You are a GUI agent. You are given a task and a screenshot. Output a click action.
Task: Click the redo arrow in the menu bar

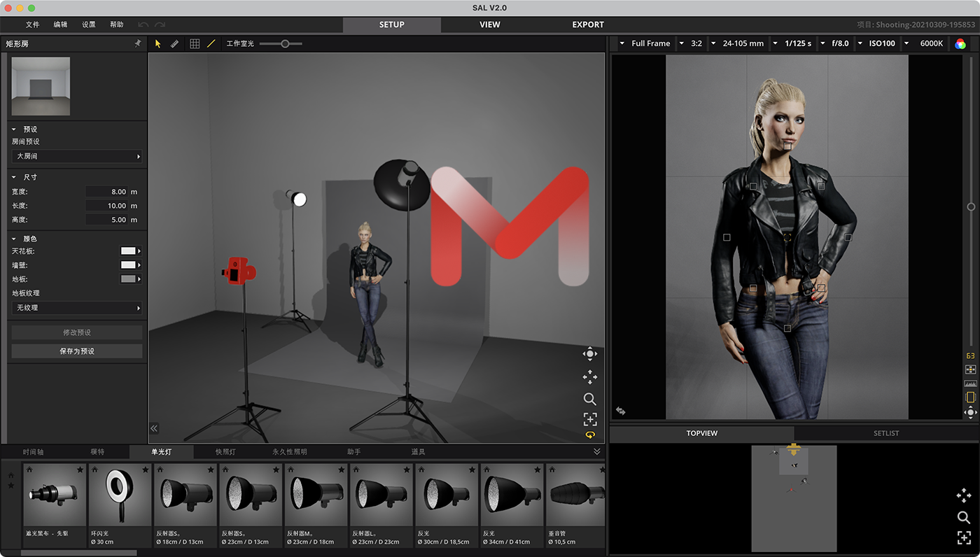(x=160, y=24)
